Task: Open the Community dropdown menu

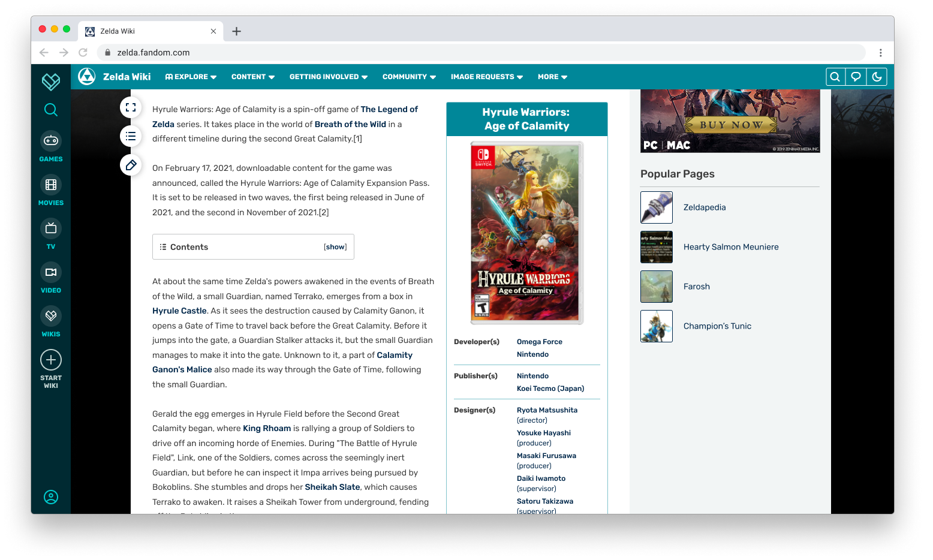Action: tap(410, 77)
